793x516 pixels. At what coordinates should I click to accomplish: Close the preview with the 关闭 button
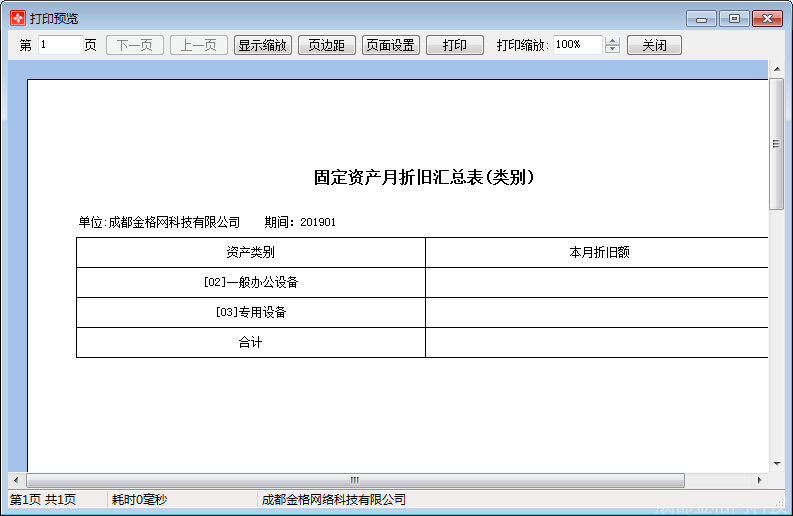click(654, 45)
